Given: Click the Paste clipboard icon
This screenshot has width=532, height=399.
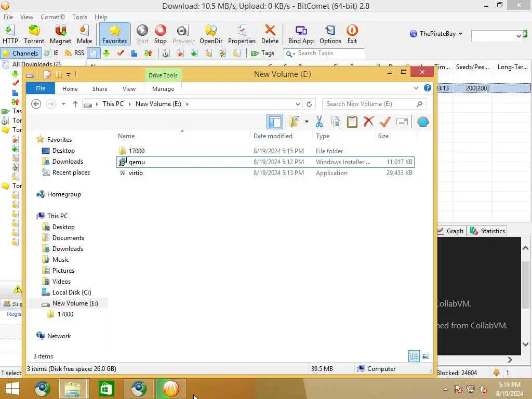Looking at the screenshot, I should [x=352, y=122].
